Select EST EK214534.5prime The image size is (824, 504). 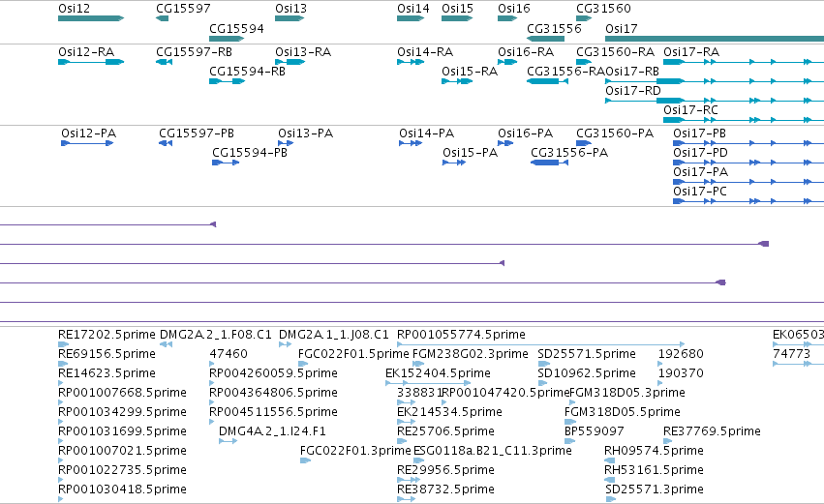tap(449, 412)
